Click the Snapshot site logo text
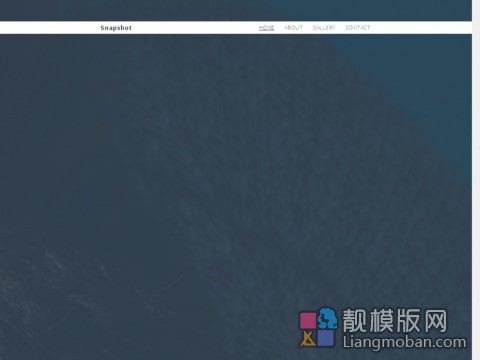This screenshot has width=480, height=360. click(x=116, y=28)
